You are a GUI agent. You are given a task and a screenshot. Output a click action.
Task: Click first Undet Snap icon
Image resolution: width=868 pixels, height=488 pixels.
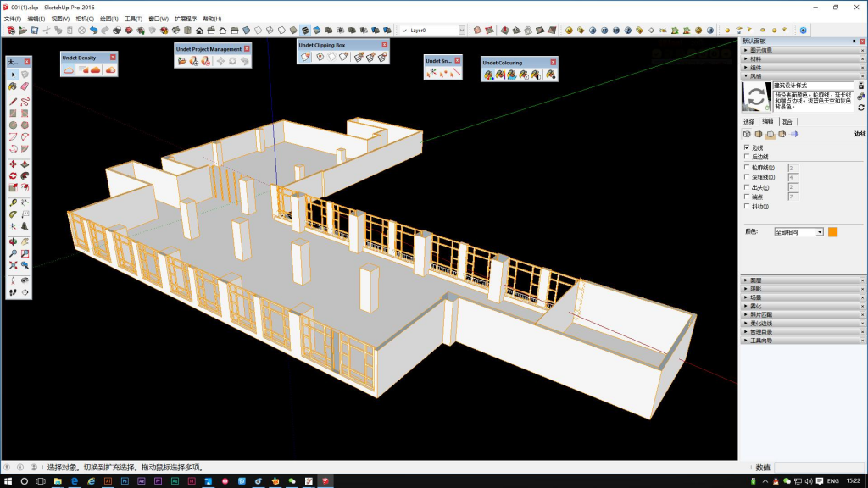431,73
